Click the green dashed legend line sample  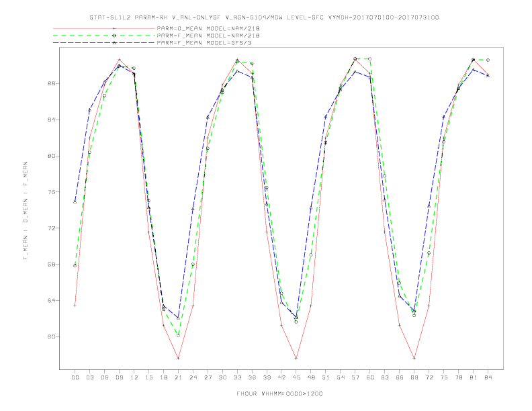click(104, 36)
